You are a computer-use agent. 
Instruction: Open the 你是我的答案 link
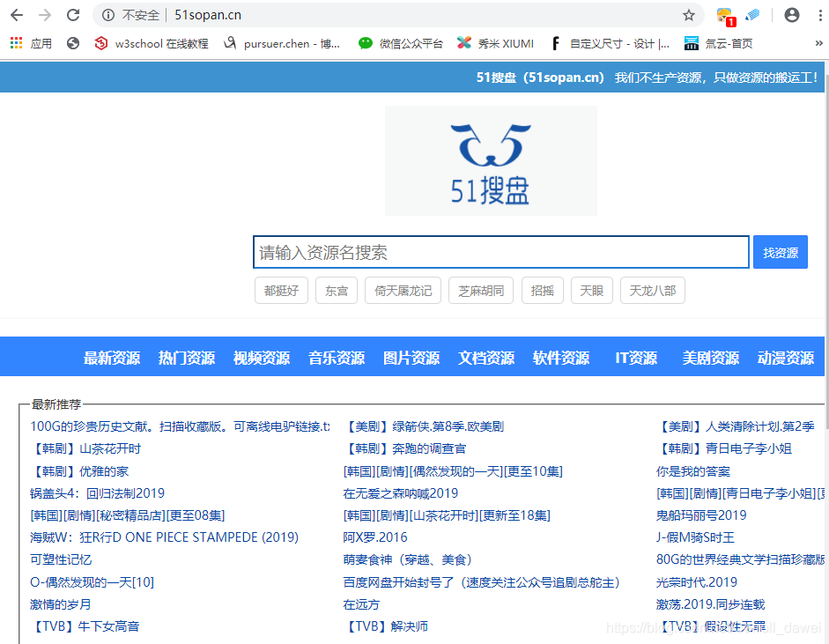pos(693,471)
